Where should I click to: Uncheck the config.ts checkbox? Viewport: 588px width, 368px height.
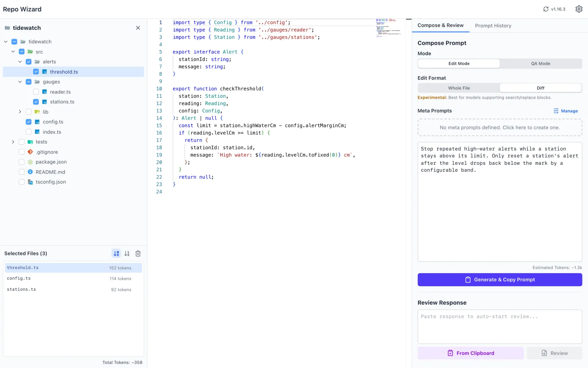pyautogui.click(x=29, y=122)
